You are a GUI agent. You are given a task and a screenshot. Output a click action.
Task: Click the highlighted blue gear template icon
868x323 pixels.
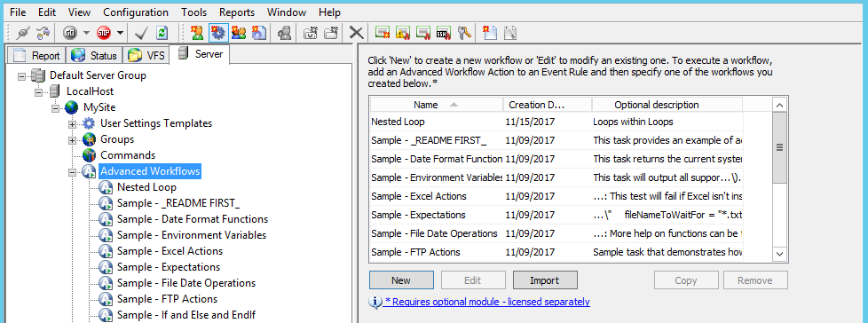click(218, 33)
